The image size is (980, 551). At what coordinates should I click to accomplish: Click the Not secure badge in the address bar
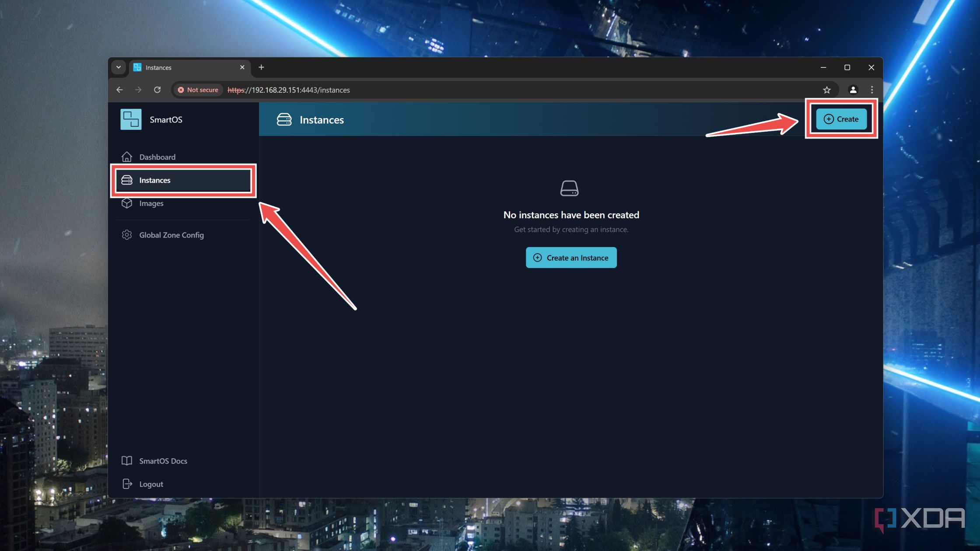click(198, 90)
